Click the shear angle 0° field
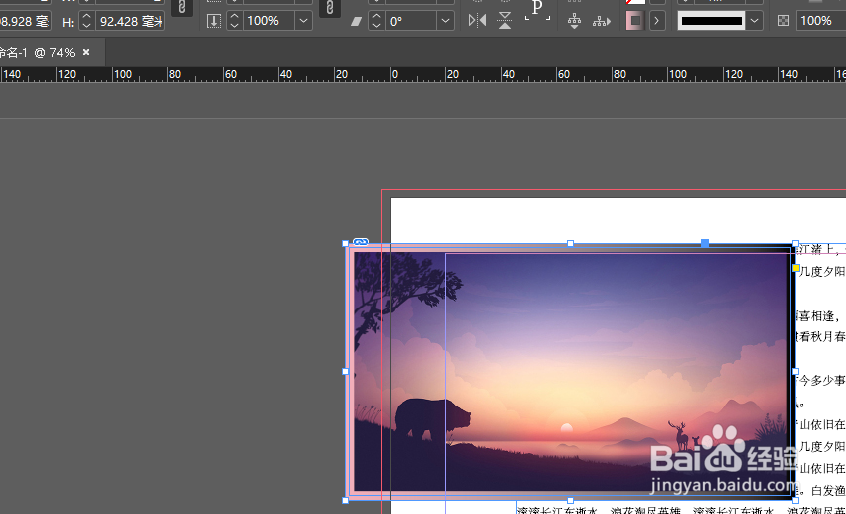The image size is (846, 514). tap(411, 21)
